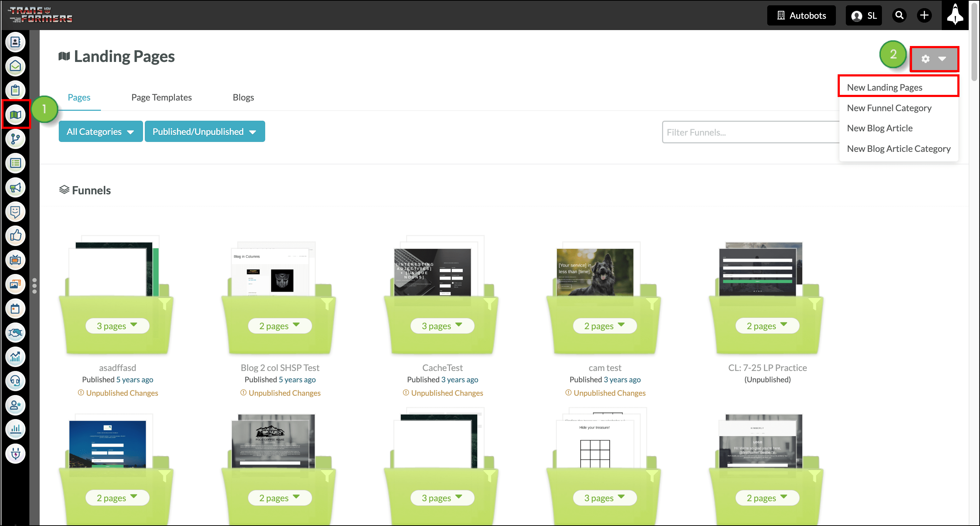
Task: Choose New Blog Article from menu
Action: coord(879,128)
